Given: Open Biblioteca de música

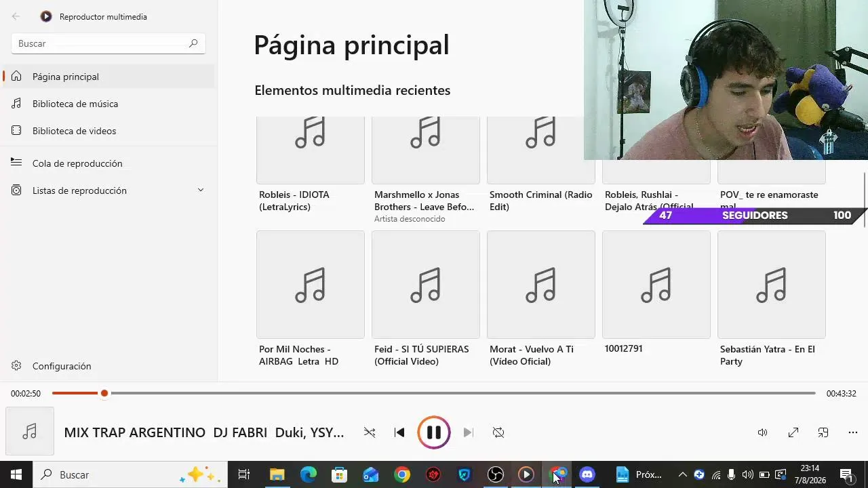Looking at the screenshot, I should pos(108,104).
